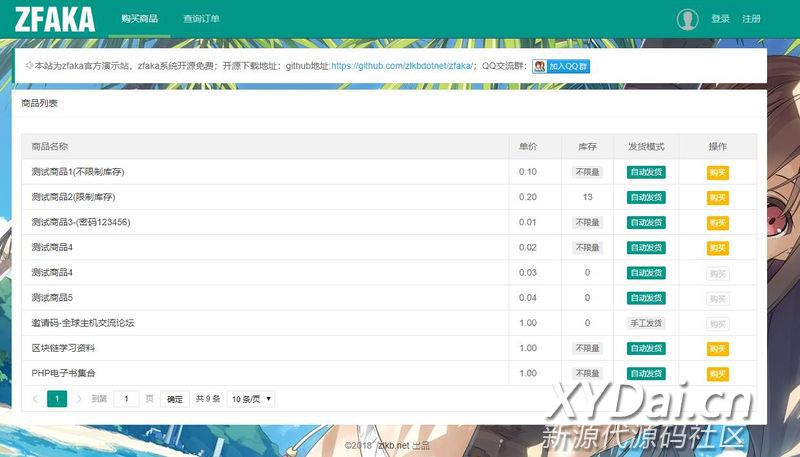
Task: Click the 登录 link
Action: 720,19
